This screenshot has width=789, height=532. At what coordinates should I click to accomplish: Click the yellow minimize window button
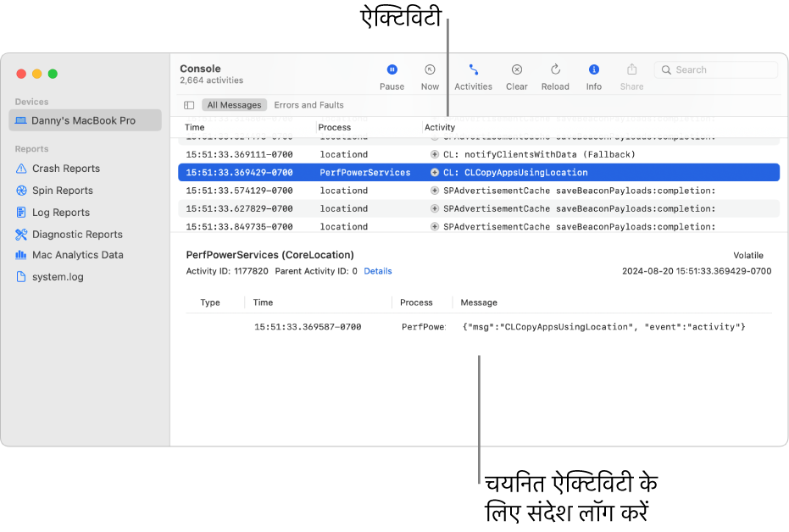click(36, 74)
